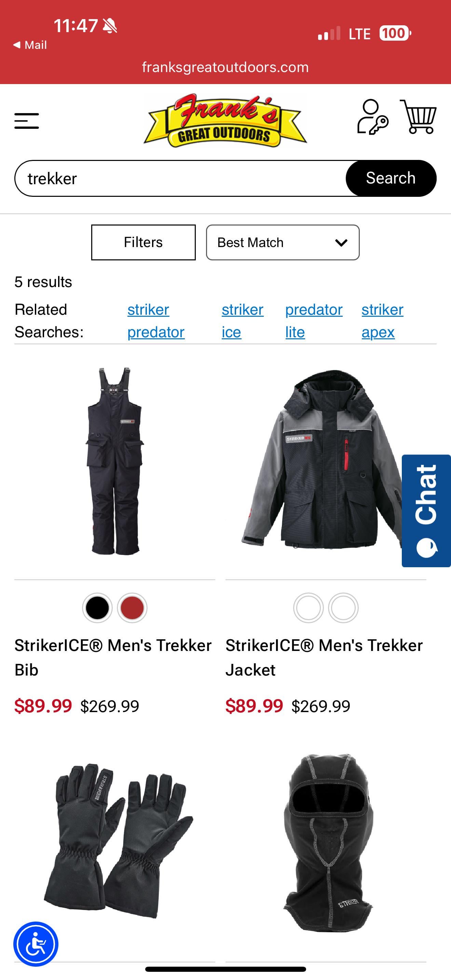Open the shopping cart

tap(418, 117)
